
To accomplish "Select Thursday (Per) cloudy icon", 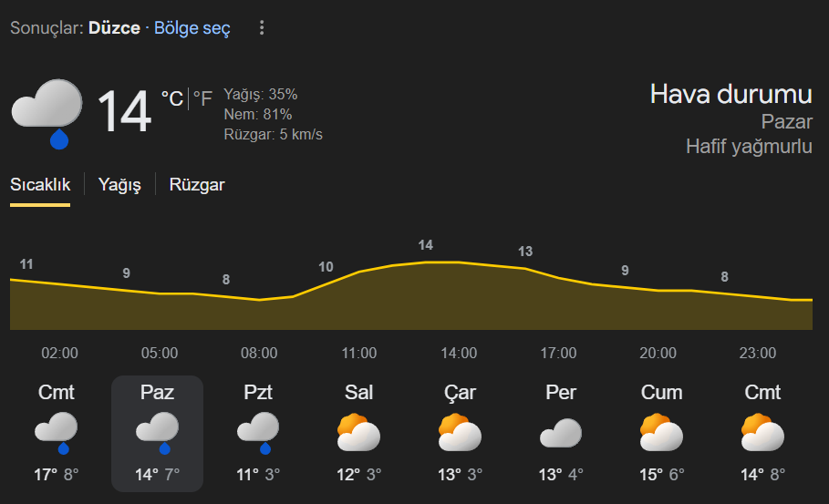I will pos(560,432).
